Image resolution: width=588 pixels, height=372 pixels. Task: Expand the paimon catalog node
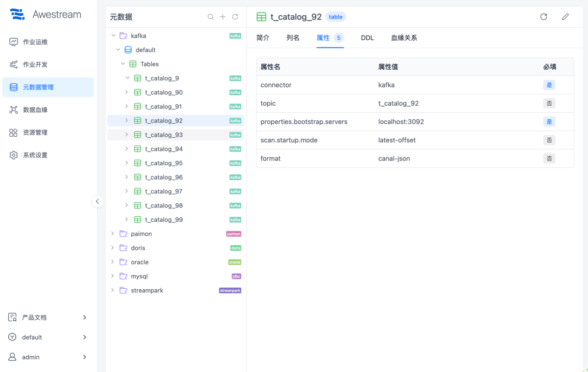(x=113, y=234)
